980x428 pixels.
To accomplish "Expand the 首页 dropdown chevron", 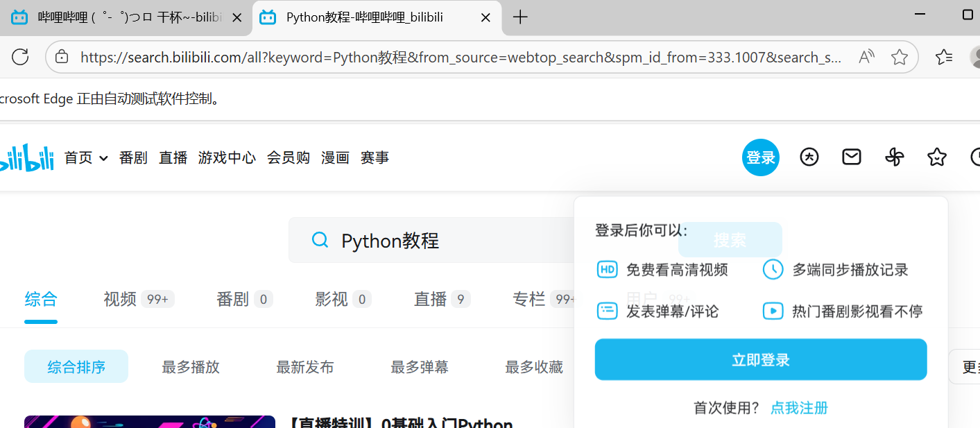I will pyautogui.click(x=103, y=158).
